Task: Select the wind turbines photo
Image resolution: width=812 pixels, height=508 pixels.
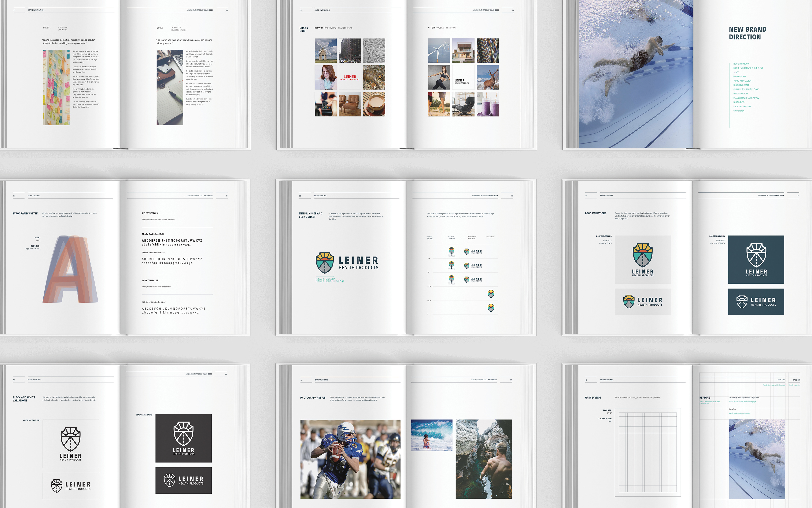Action: 439,50
